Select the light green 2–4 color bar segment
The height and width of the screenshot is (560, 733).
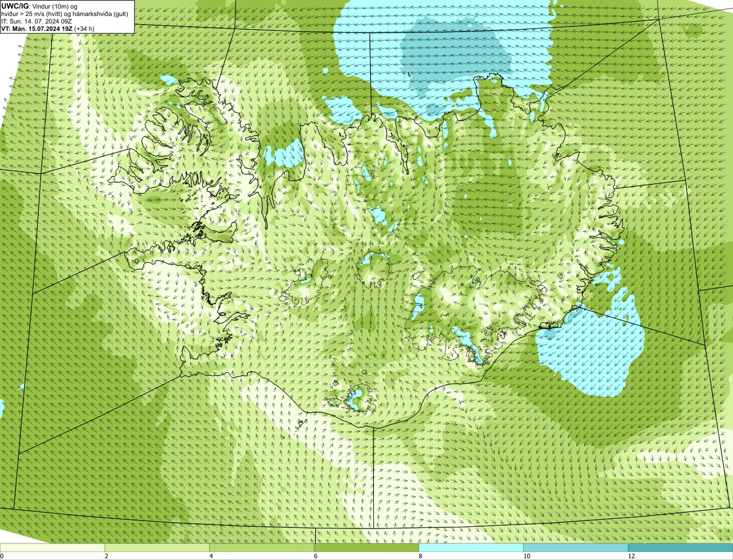click(x=157, y=548)
